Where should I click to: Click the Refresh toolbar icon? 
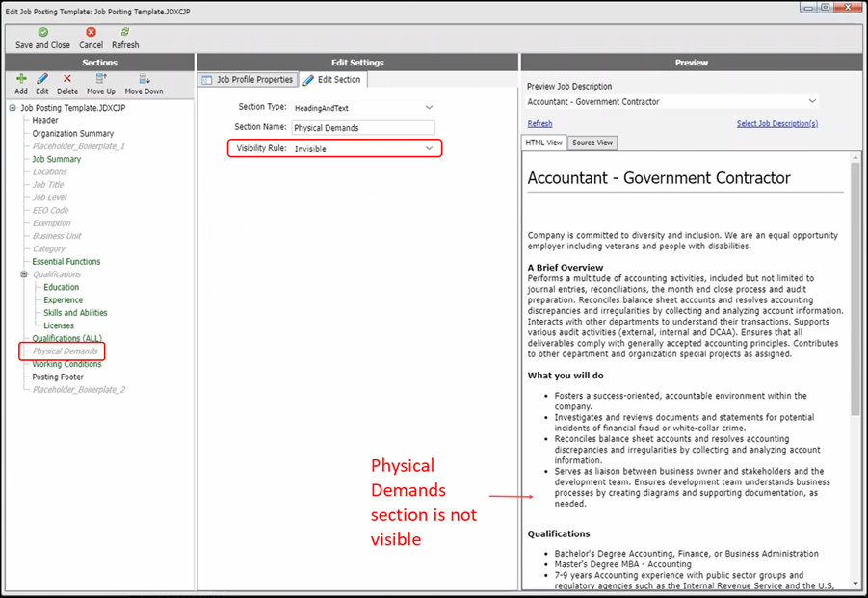coord(125,32)
